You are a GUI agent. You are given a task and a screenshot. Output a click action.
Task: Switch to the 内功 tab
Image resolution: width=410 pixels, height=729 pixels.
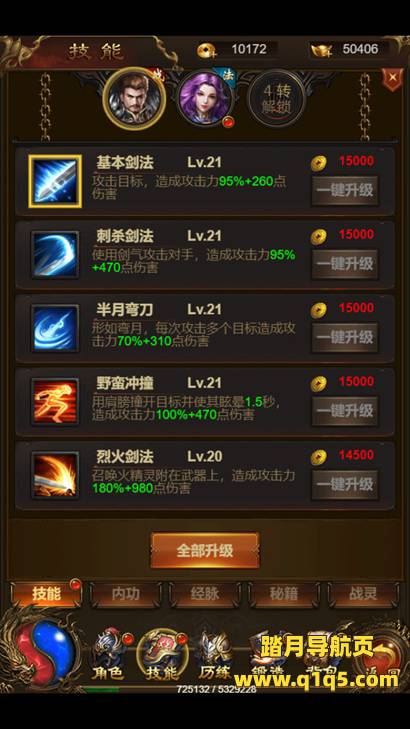(x=126, y=594)
